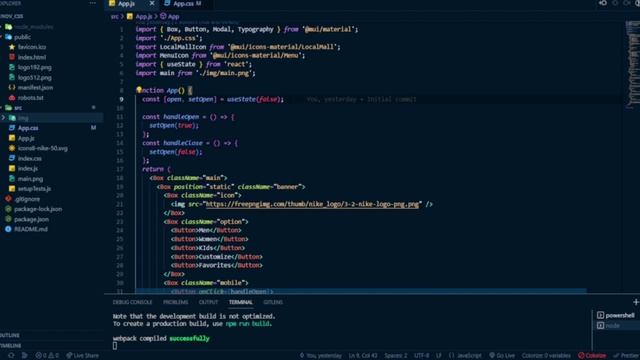Start Live Share from status bar
640x360 pixels.
[82, 356]
